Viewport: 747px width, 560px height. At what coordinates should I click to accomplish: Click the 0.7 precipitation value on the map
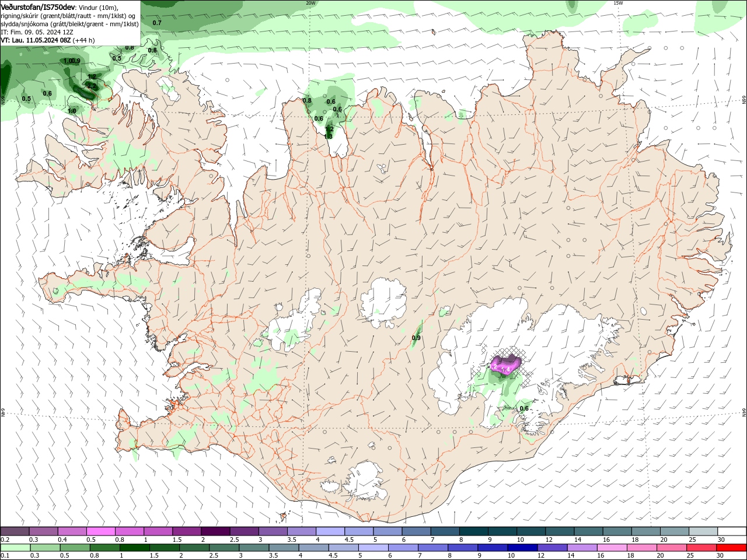[x=157, y=23]
